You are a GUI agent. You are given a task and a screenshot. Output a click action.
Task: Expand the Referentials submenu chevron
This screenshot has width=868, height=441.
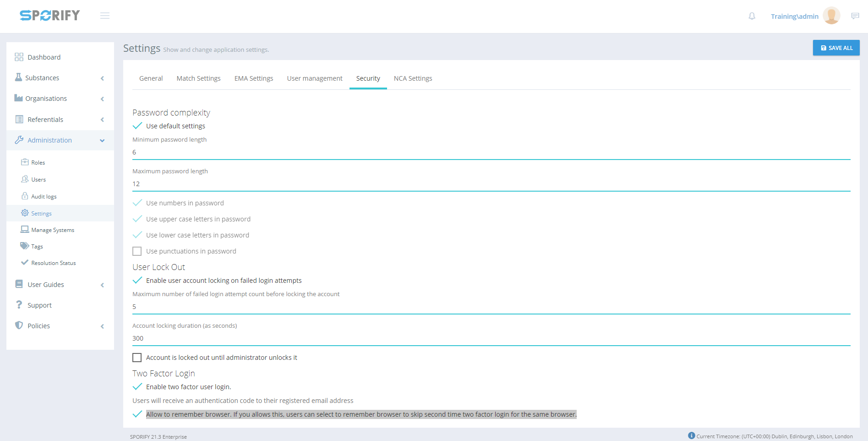coord(102,120)
